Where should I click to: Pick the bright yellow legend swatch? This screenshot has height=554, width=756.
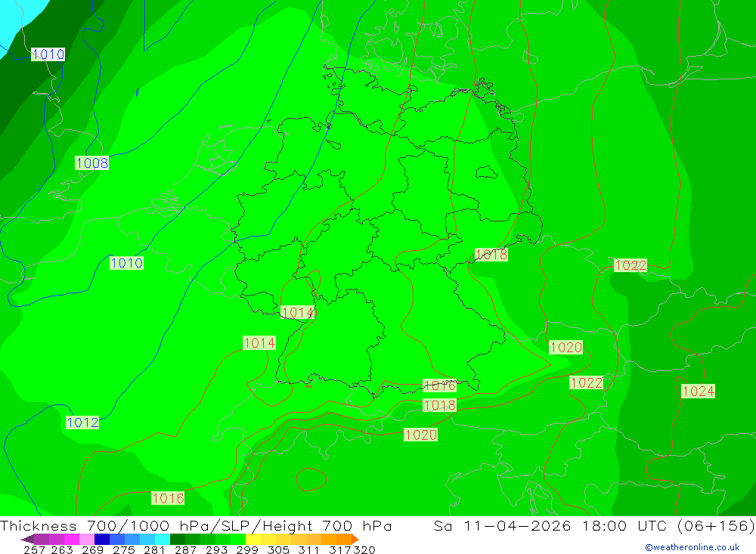(253, 539)
